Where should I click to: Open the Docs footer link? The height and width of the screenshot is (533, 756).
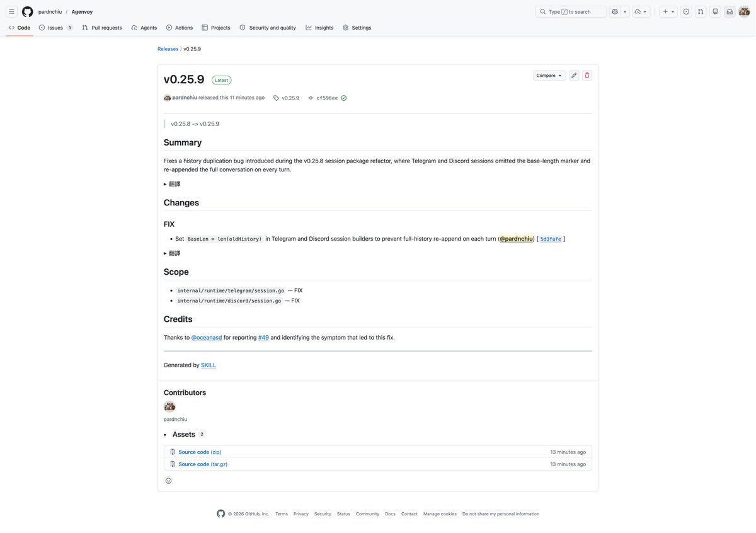coord(391,514)
